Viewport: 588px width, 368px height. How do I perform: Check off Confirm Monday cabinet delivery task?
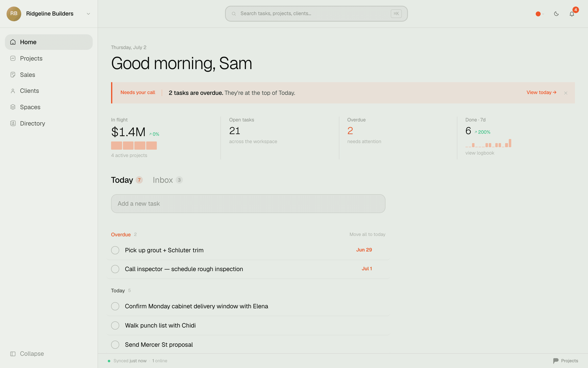115,306
